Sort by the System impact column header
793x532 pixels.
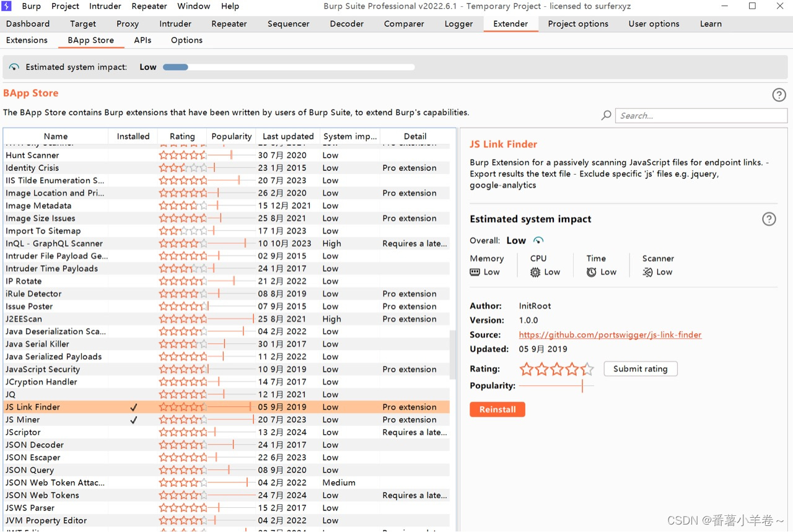tap(350, 136)
